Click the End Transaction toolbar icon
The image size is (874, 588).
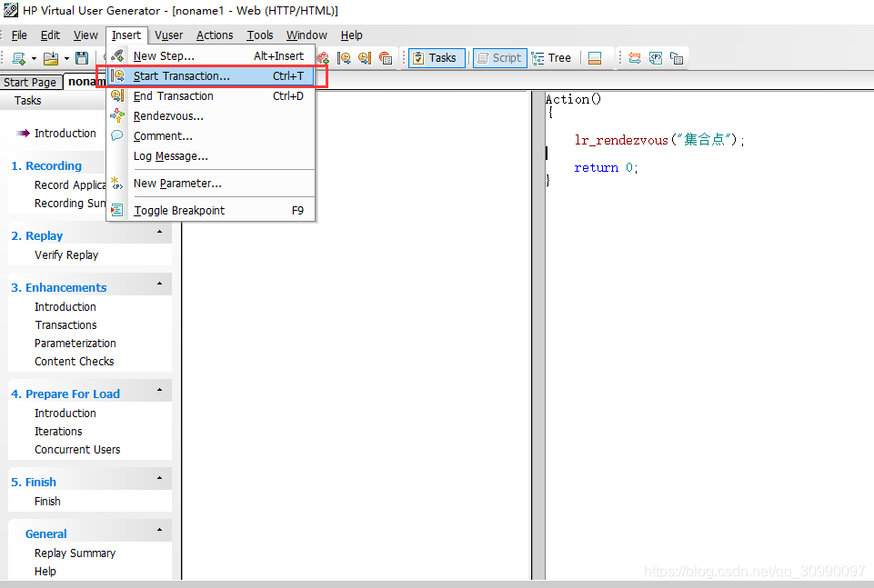(365, 58)
